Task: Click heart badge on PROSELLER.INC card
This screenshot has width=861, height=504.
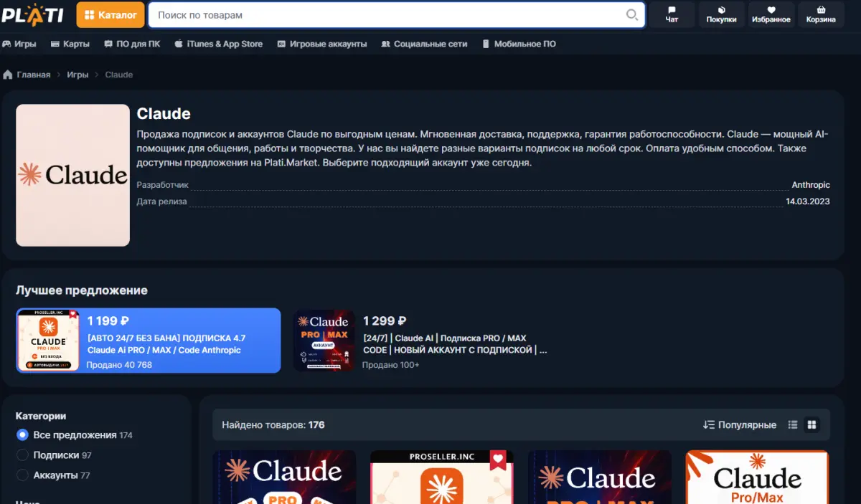Action: pyautogui.click(x=498, y=461)
